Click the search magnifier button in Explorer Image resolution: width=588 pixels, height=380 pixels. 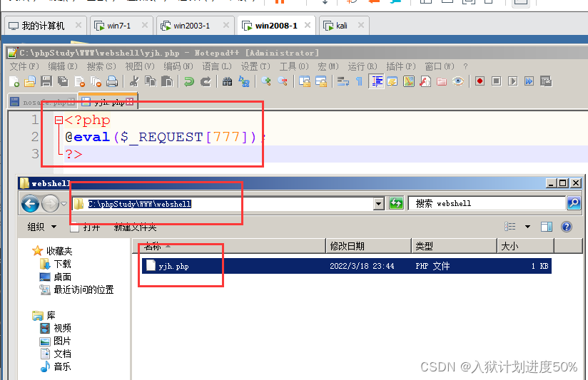(574, 203)
